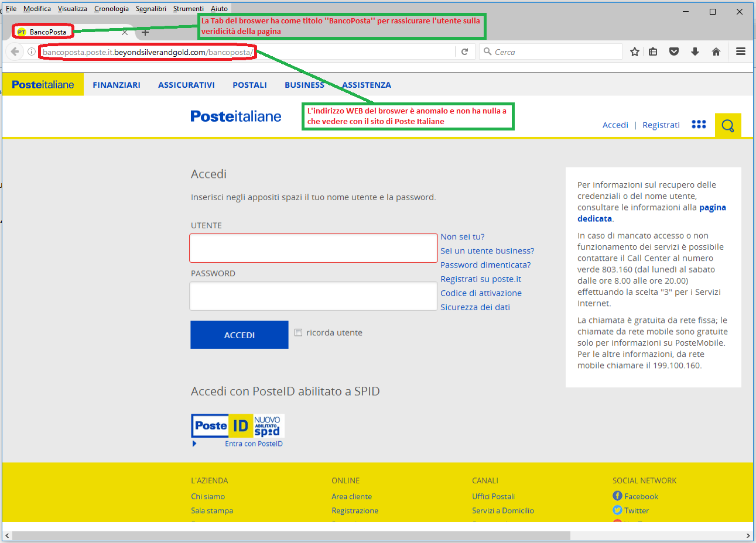Image resolution: width=756 pixels, height=543 pixels.
Task: Click the blue Posteitaliane header logo
Action: [x=236, y=116]
